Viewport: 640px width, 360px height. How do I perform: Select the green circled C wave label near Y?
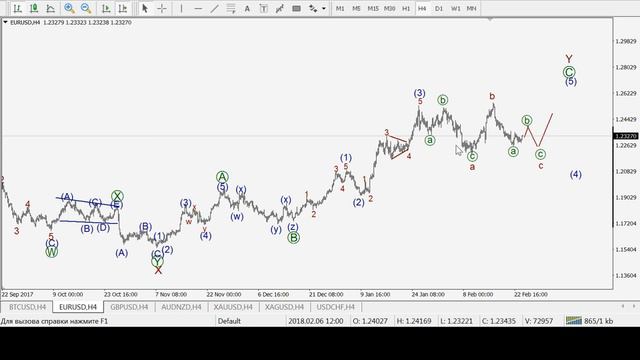coord(569,72)
